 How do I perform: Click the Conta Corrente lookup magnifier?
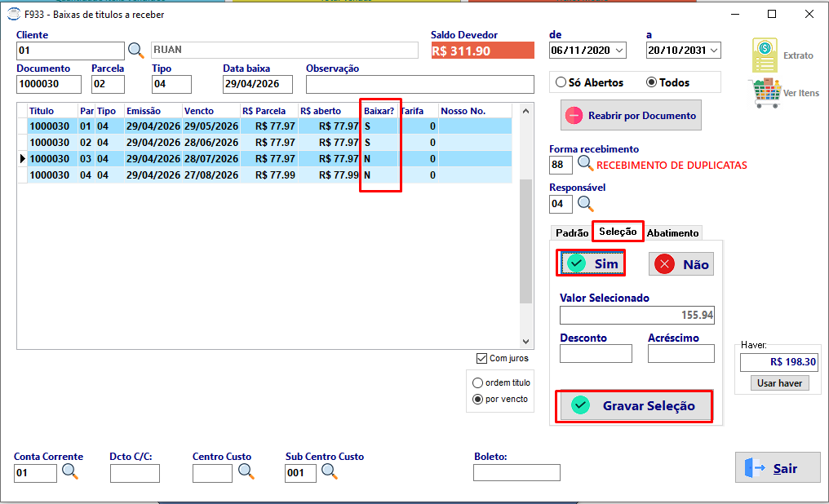(x=70, y=471)
